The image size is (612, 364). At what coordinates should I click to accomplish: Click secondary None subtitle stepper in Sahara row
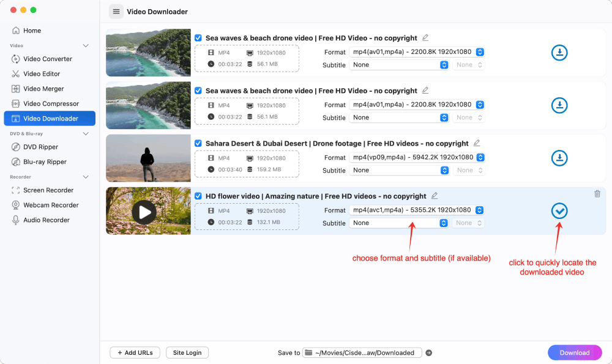[x=469, y=170]
